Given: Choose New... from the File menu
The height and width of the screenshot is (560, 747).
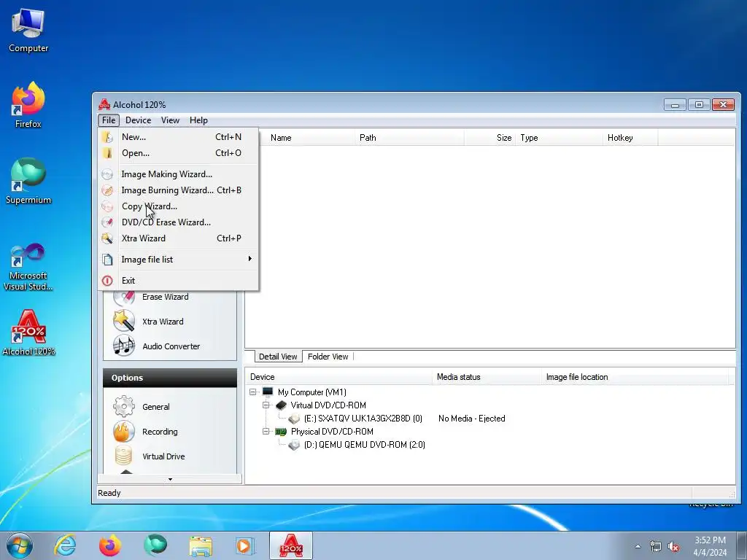Looking at the screenshot, I should pos(179,137).
